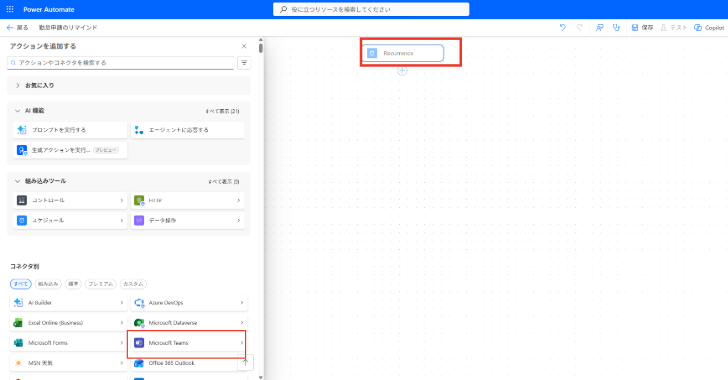This screenshot has height=380, width=728.
Task: Expand the AI Builder row chevron
Action: pos(122,302)
